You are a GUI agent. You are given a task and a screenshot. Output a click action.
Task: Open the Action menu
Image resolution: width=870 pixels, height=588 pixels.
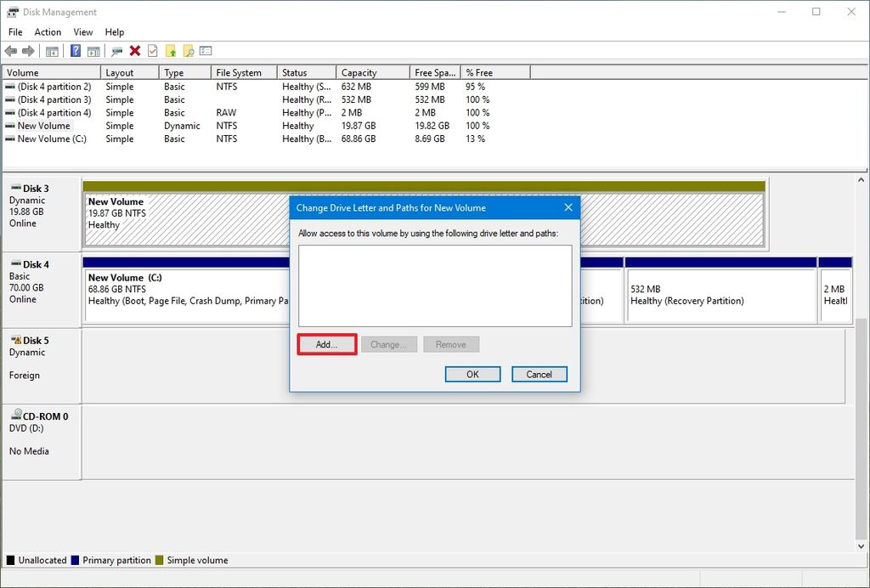pos(48,31)
